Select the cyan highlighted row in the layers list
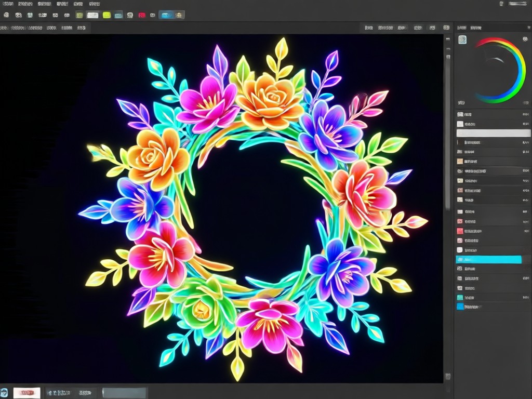532x399 pixels. 488,260
